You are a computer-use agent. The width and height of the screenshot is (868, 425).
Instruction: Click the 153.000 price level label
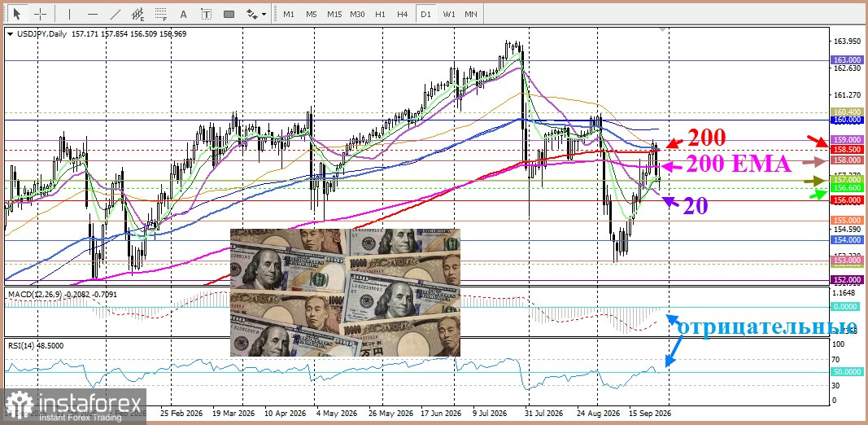(x=846, y=260)
